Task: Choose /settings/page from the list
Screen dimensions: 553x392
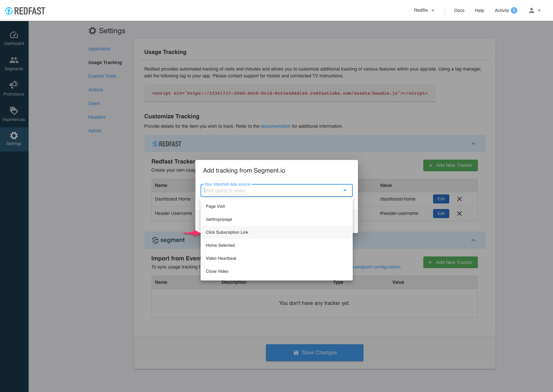Action: pos(277,219)
